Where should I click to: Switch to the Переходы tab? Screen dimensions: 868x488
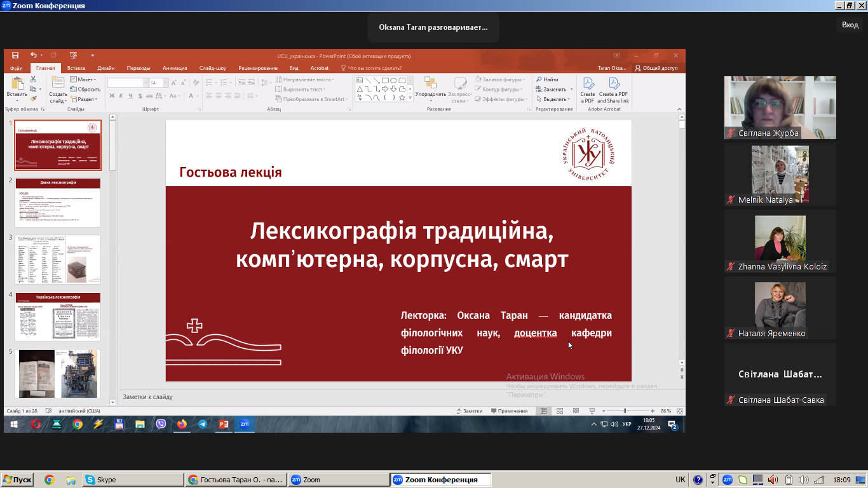pos(139,68)
